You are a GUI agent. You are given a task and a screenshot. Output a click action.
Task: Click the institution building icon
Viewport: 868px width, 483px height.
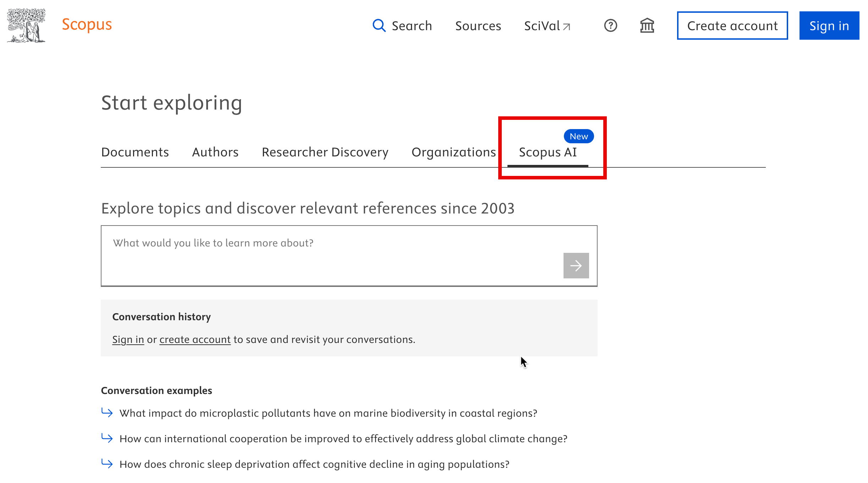click(647, 26)
